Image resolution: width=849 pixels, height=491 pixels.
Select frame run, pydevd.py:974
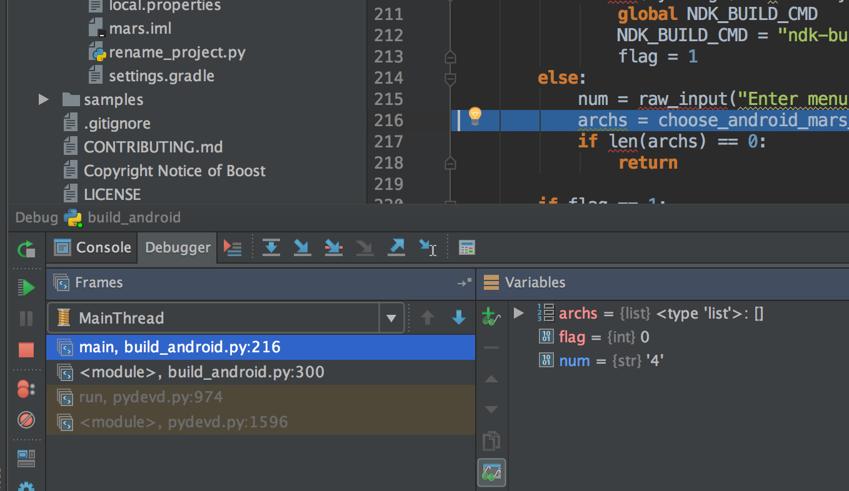click(260, 397)
